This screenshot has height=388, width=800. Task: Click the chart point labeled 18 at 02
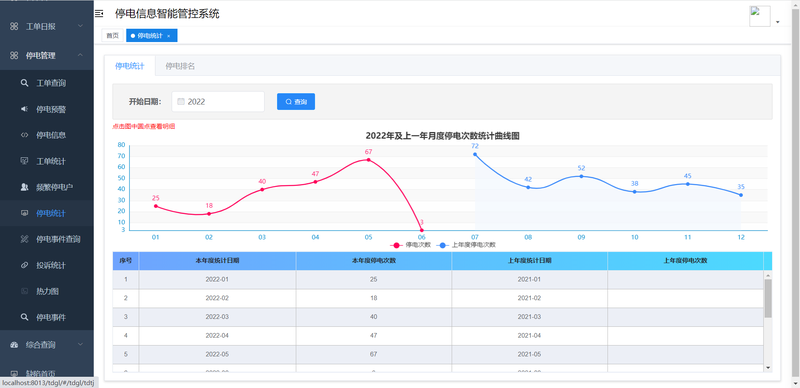pyautogui.click(x=209, y=214)
